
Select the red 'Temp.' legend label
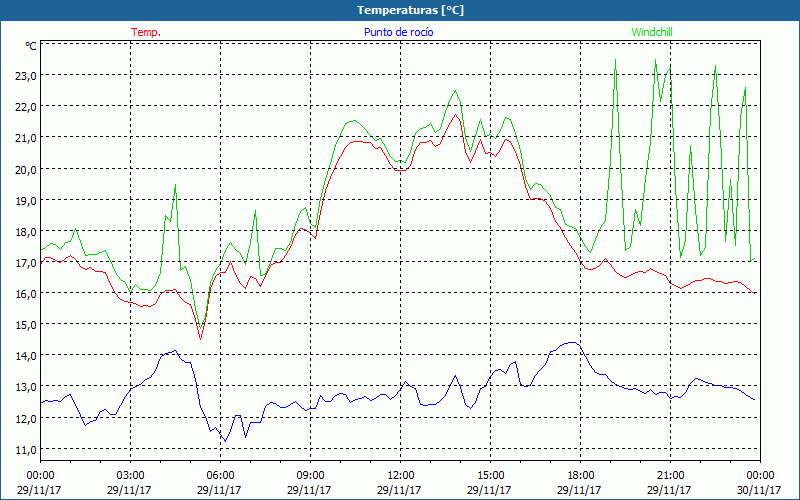146,32
